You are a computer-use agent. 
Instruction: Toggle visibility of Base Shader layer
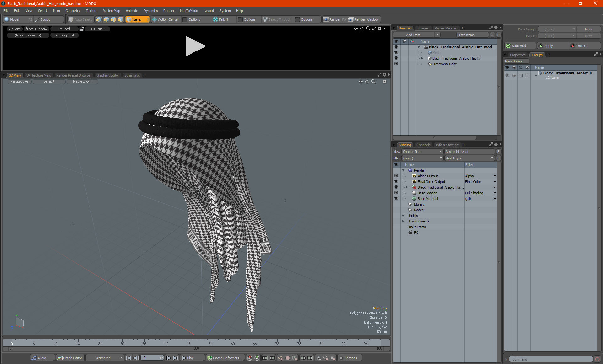tap(396, 193)
